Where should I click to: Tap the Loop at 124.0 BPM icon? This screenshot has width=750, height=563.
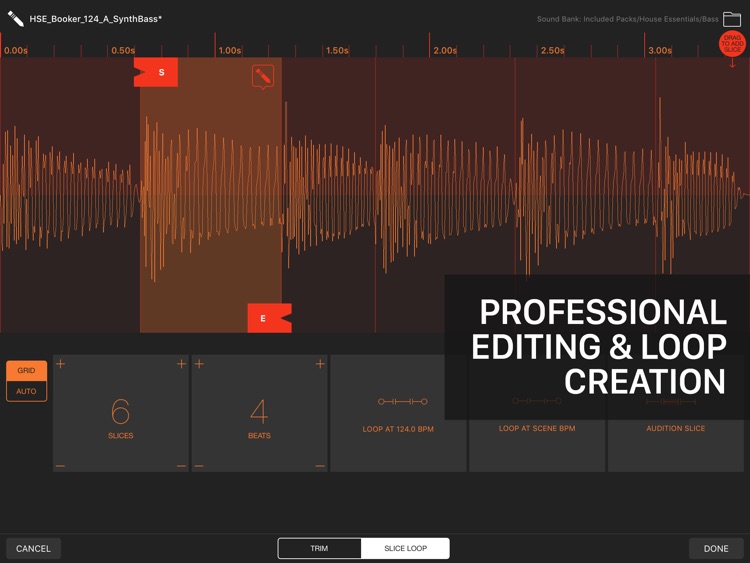pyautogui.click(x=403, y=402)
